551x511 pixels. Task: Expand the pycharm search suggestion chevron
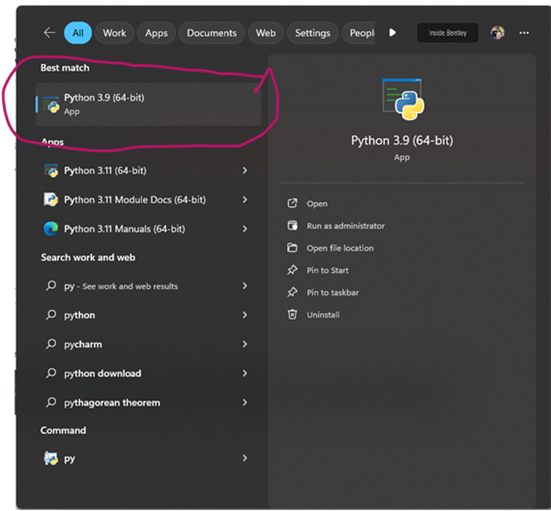[245, 344]
